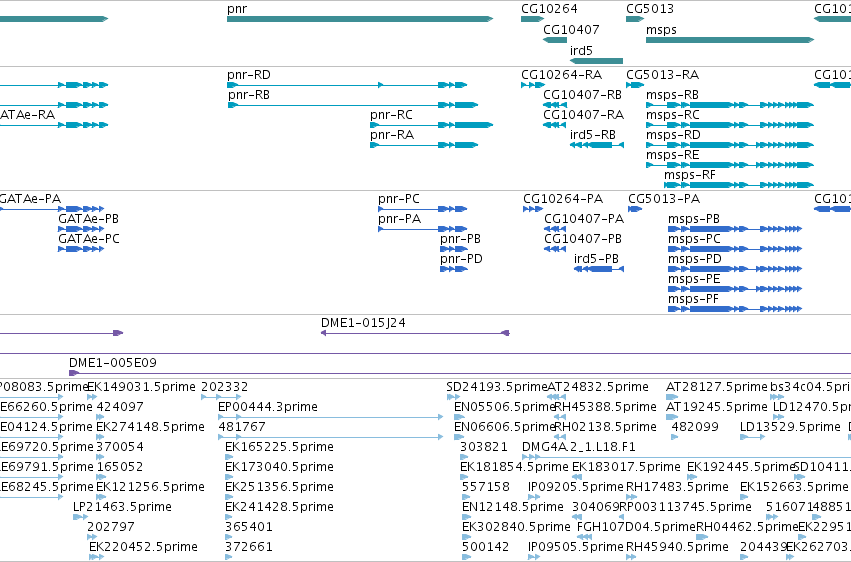The image size is (851, 562).
Task: Click the CG10264-PA protein feature
Action: (x=533, y=209)
